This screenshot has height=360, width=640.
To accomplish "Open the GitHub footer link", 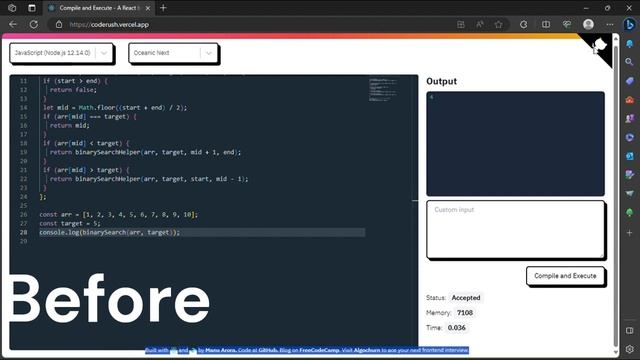I will tap(268, 350).
